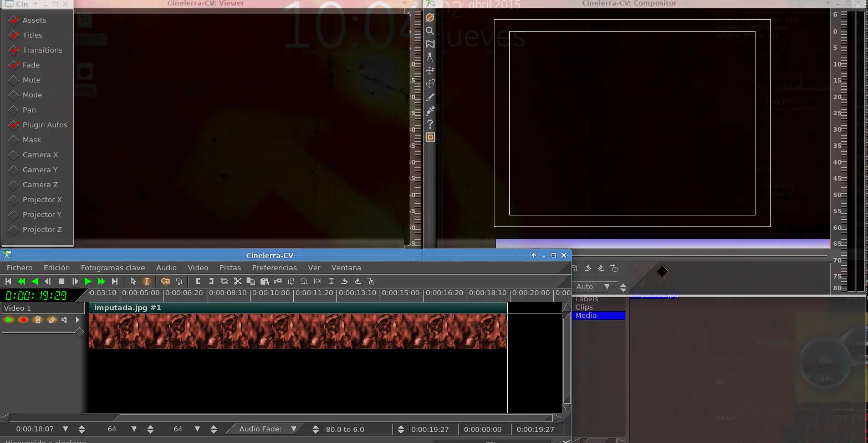Open the Fichero menu
The height and width of the screenshot is (443, 868).
pyautogui.click(x=19, y=267)
